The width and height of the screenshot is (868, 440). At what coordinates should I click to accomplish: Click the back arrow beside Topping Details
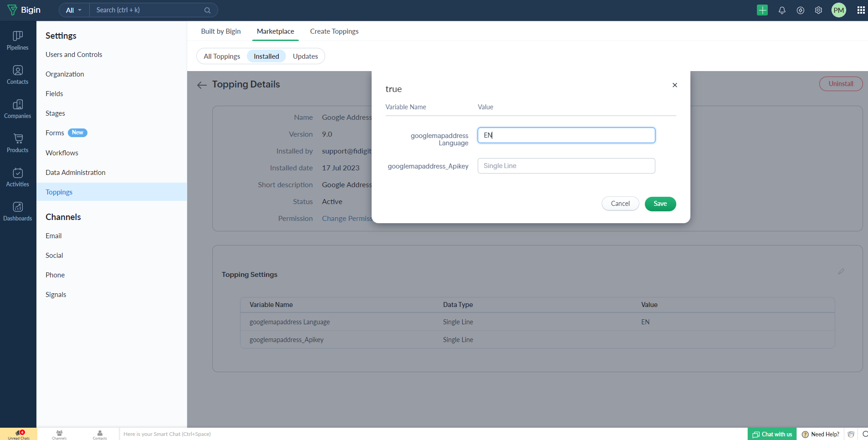tap(202, 85)
